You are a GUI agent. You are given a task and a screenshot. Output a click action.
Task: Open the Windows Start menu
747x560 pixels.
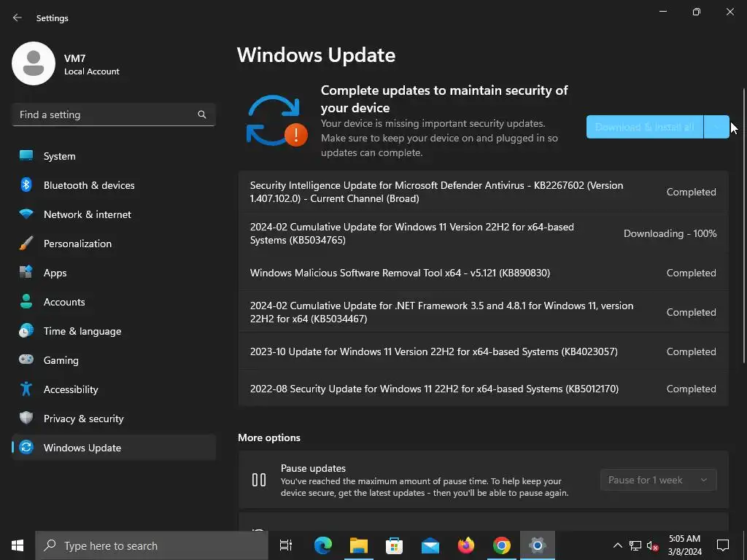(x=18, y=545)
